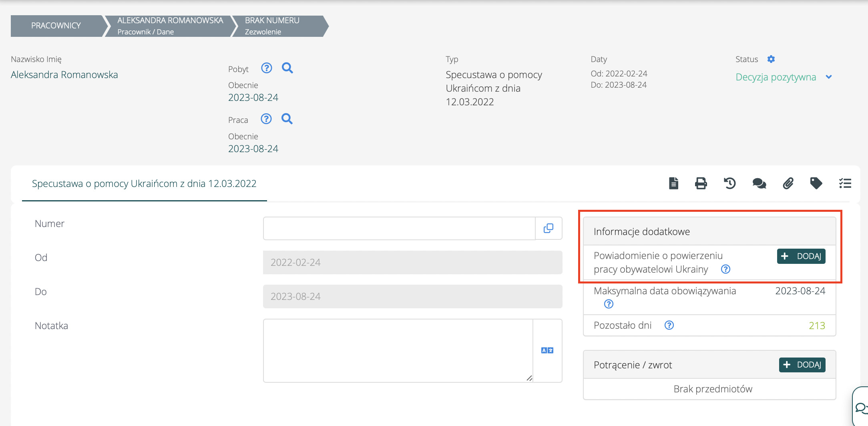Go to Aleksandra Romanowska breadcrumb
The width and height of the screenshot is (868, 426).
(170, 26)
